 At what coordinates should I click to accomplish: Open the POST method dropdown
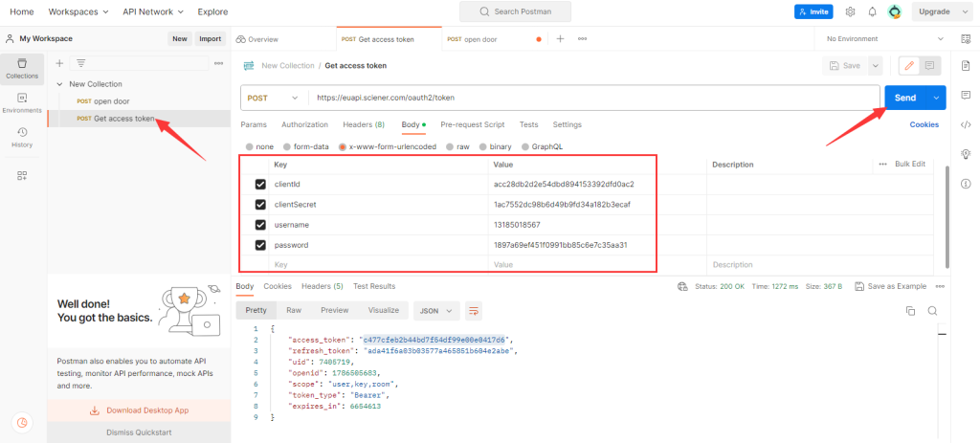click(272, 98)
